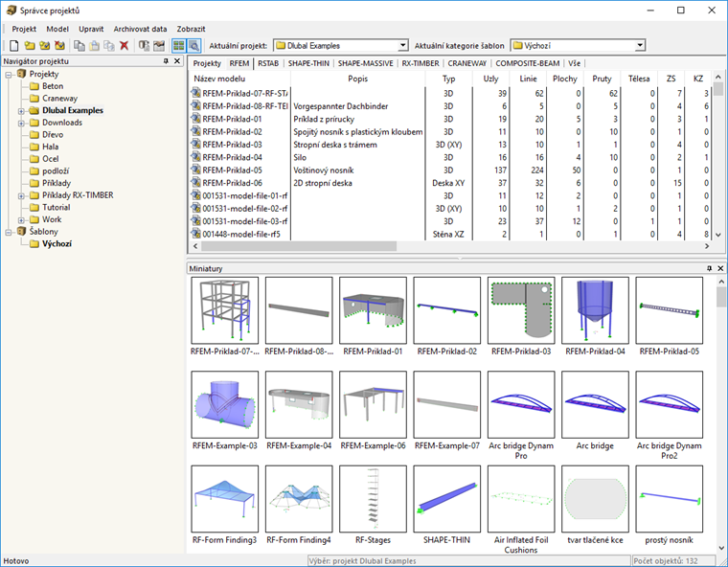Viewport: 728px width, 567px height.
Task: Select the Tutorial folder in navigator
Action: [56, 207]
